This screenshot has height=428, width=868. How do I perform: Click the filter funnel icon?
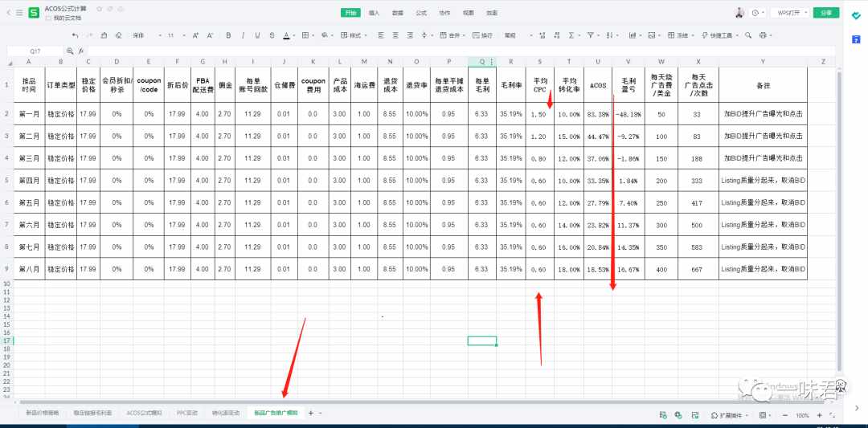point(591,35)
